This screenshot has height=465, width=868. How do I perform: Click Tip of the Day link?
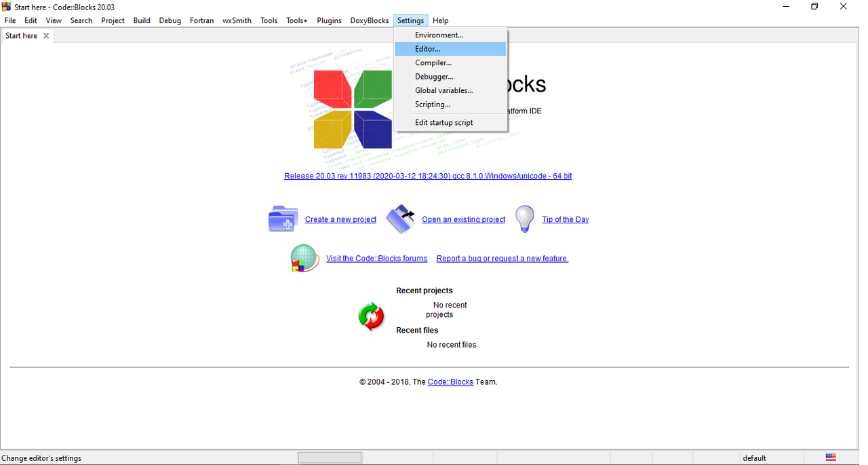[566, 220]
